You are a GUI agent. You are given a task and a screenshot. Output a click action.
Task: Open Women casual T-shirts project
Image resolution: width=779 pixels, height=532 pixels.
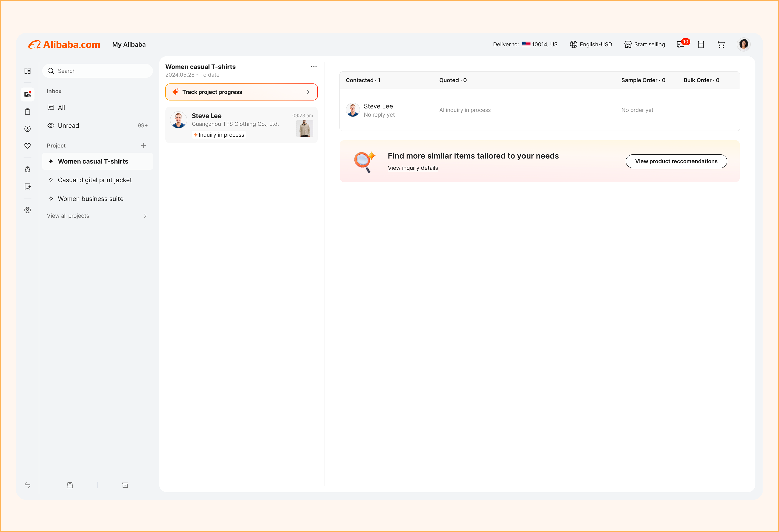98,161
